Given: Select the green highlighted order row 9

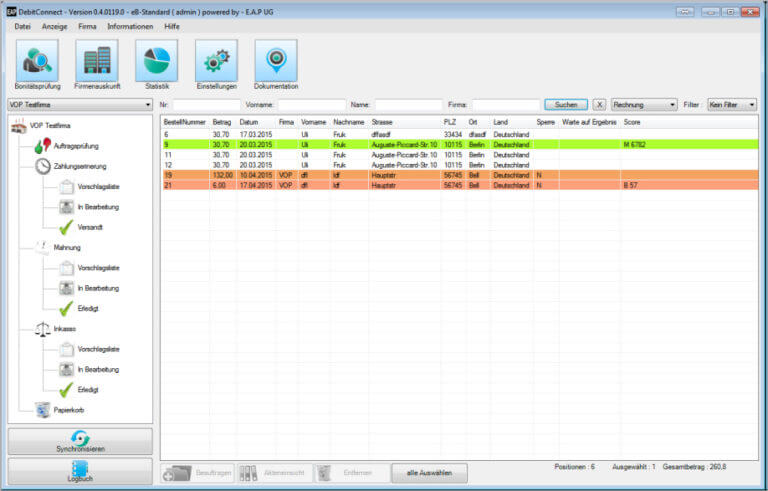Looking at the screenshot, I should [400, 144].
